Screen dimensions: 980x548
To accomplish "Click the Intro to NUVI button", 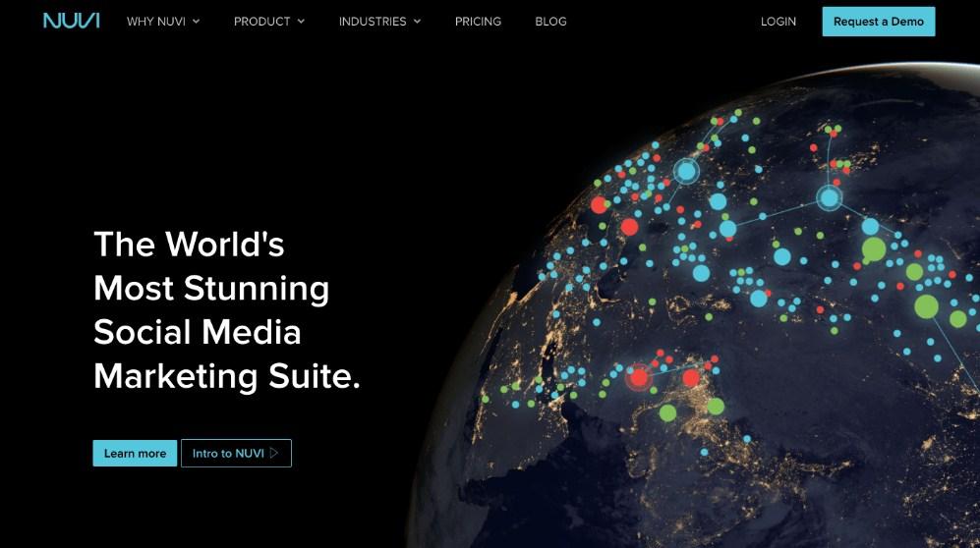I will (236, 453).
